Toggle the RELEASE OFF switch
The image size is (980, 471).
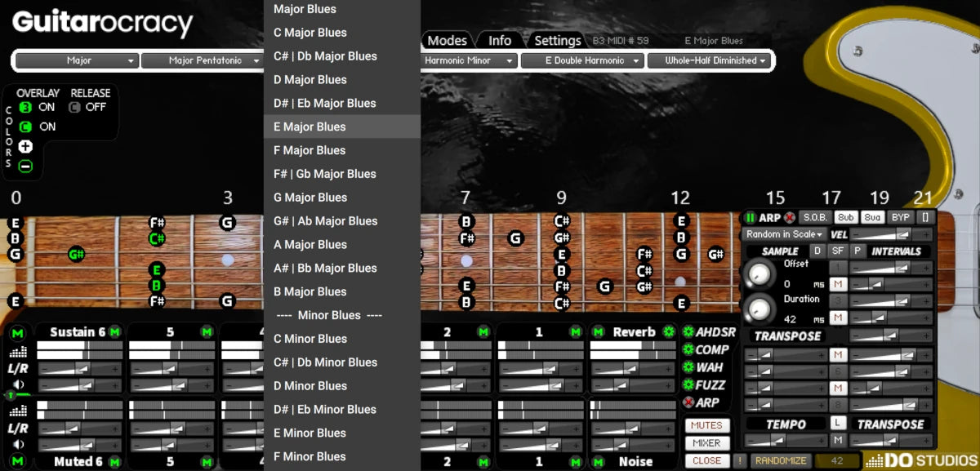(x=74, y=107)
